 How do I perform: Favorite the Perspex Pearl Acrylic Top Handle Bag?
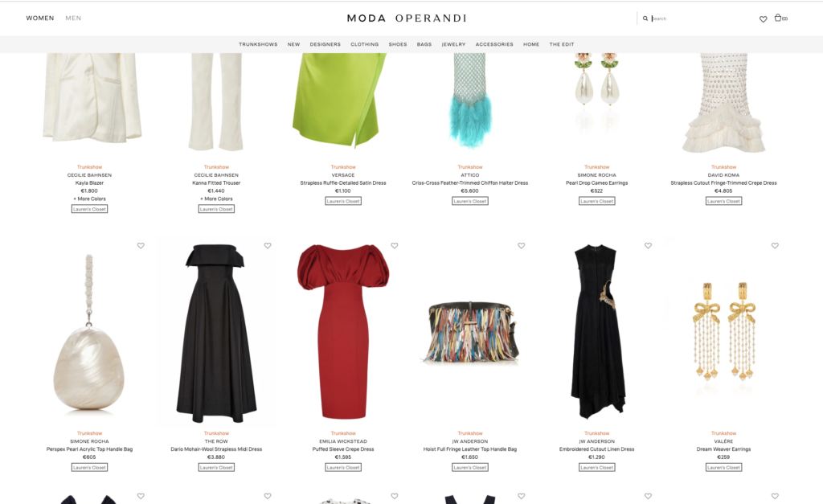[x=141, y=245]
